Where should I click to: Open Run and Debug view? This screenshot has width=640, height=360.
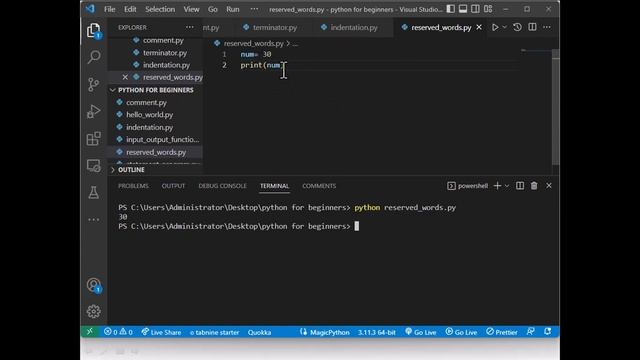(93, 111)
